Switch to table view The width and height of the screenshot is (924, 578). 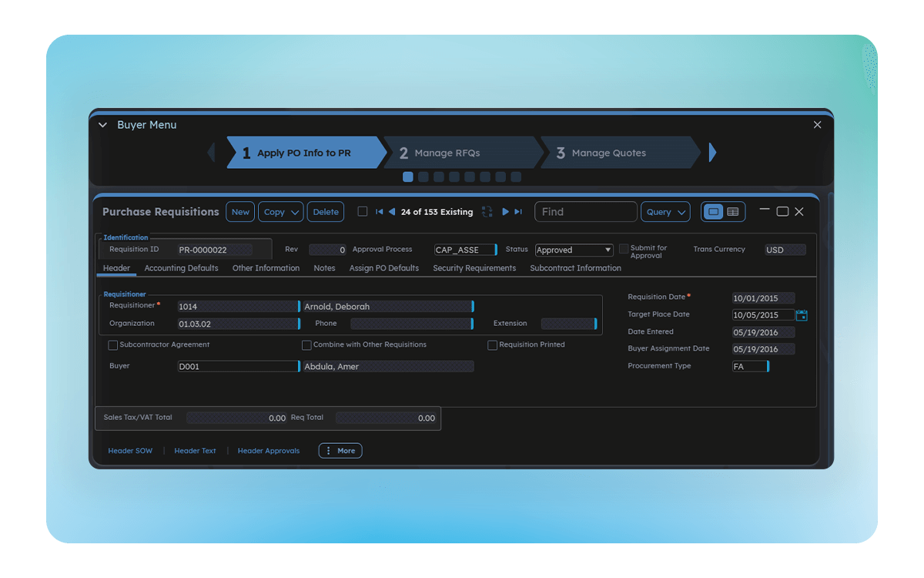[733, 212]
